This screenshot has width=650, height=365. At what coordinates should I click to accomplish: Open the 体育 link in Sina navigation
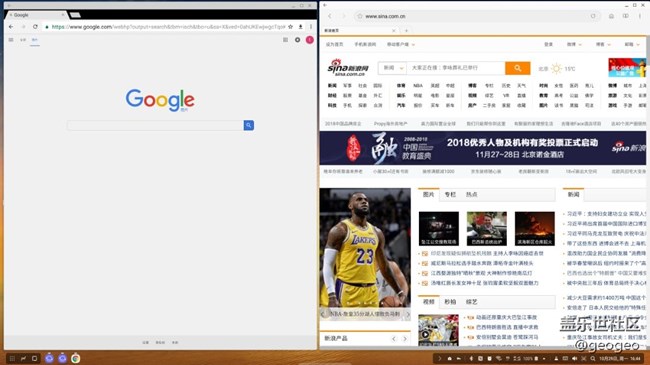pyautogui.click(x=401, y=85)
